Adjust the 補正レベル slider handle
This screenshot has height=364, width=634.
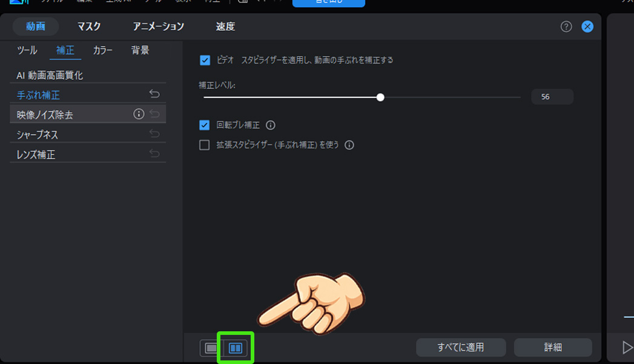click(380, 97)
